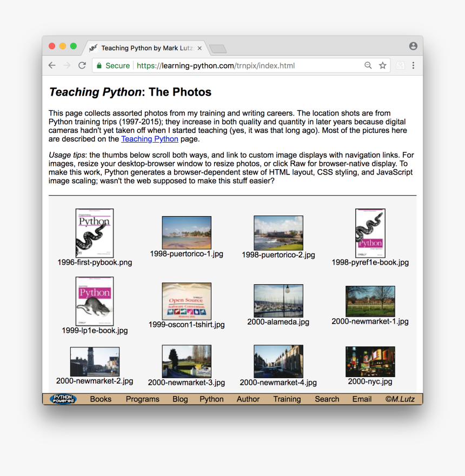The image size is (465, 476).
Task: Click the 1998-pyref1e-book.jpg filename caption
Action: coord(370,262)
